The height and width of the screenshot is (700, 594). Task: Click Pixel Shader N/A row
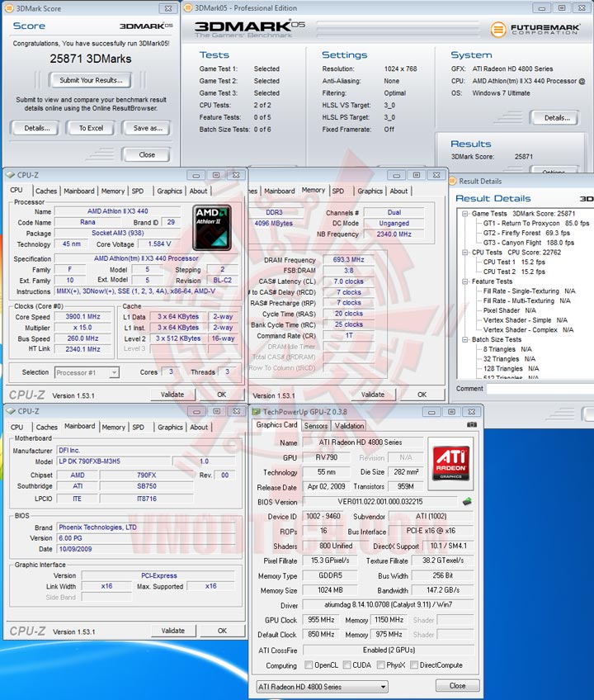point(510,310)
